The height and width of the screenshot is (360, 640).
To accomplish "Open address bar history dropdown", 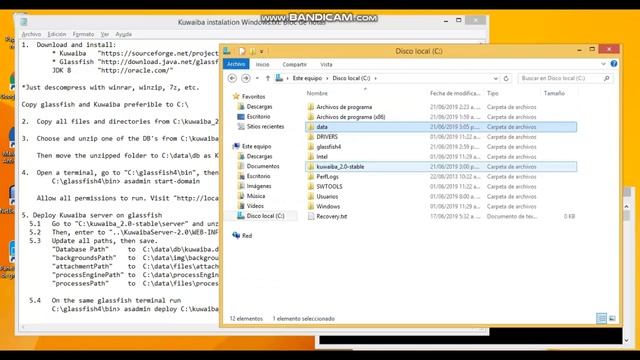I will click(496, 78).
